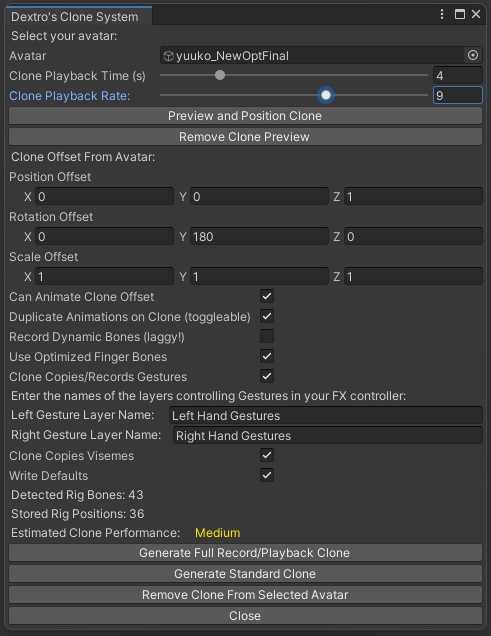Screen dimensions: 491x636
Task: Open the avatar object picker circle icon
Action: coord(473,55)
